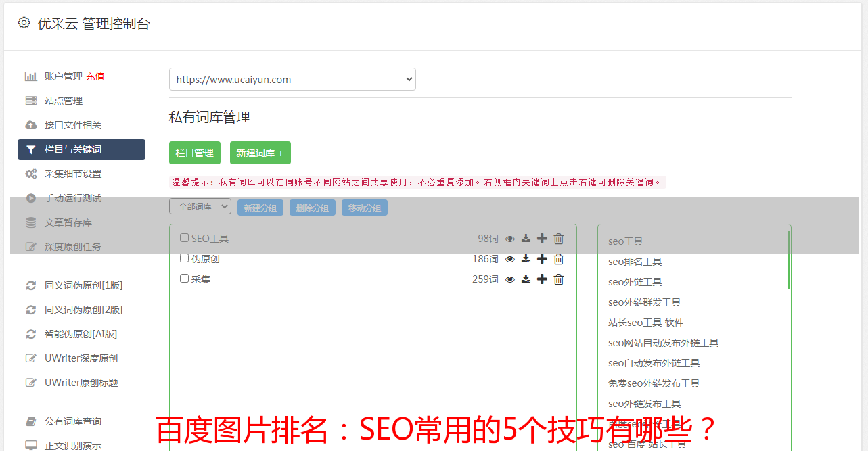
Task: Select keyword 站长seo工具 软件
Action: [645, 323]
